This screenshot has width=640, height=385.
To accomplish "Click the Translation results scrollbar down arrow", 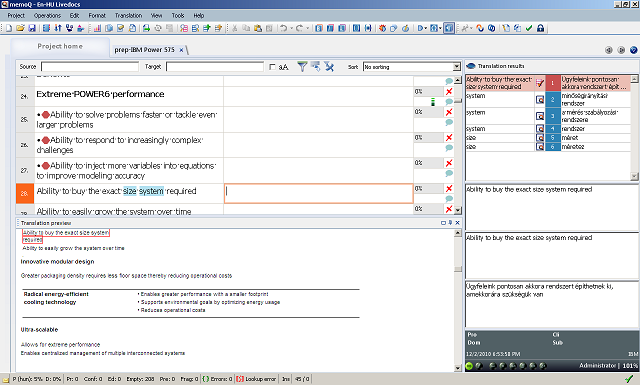I will [x=634, y=176].
